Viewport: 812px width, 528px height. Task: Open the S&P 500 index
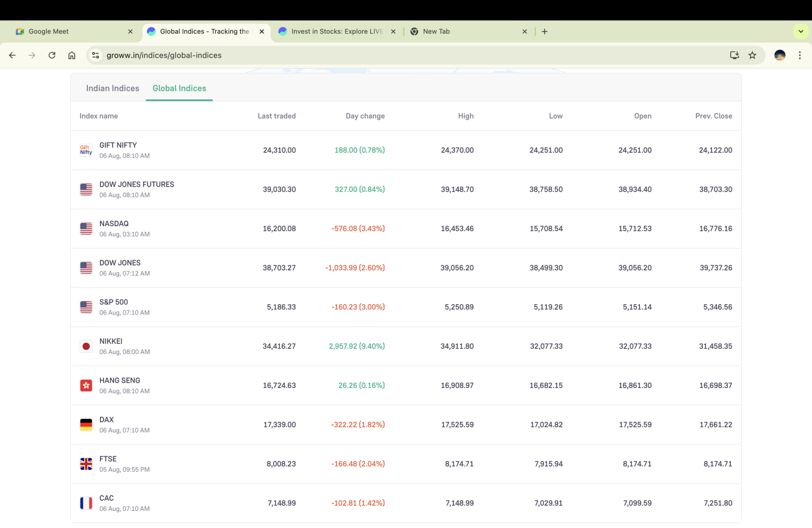114,302
